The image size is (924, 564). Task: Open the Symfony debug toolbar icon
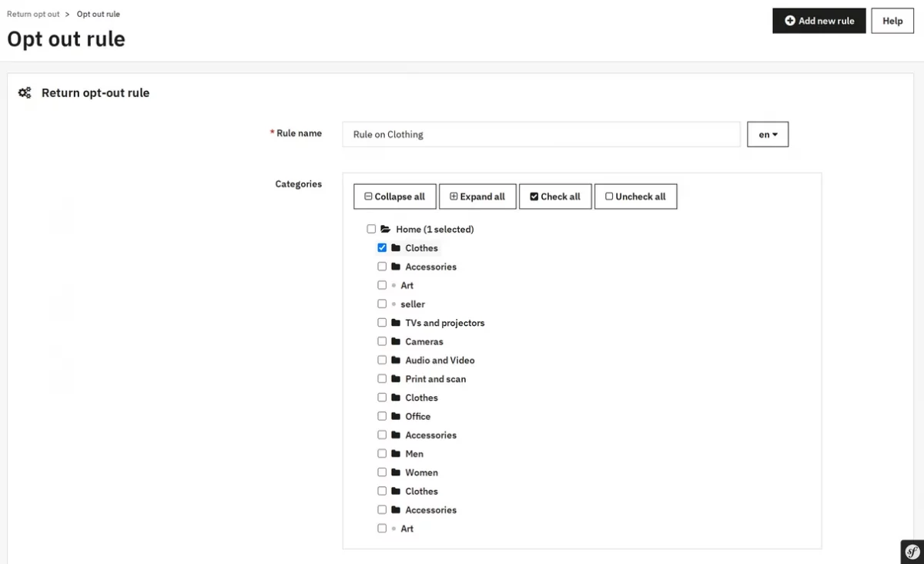click(912, 552)
